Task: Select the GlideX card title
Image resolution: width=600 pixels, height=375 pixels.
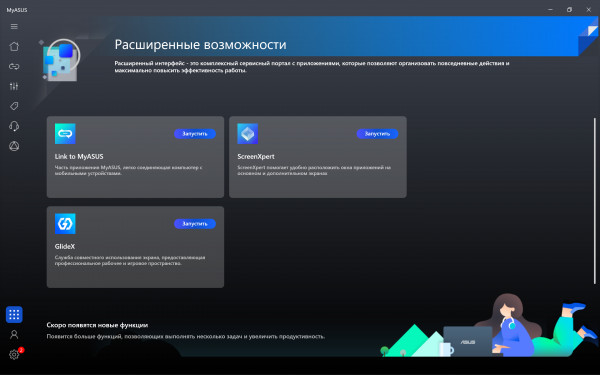Action: tap(65, 246)
